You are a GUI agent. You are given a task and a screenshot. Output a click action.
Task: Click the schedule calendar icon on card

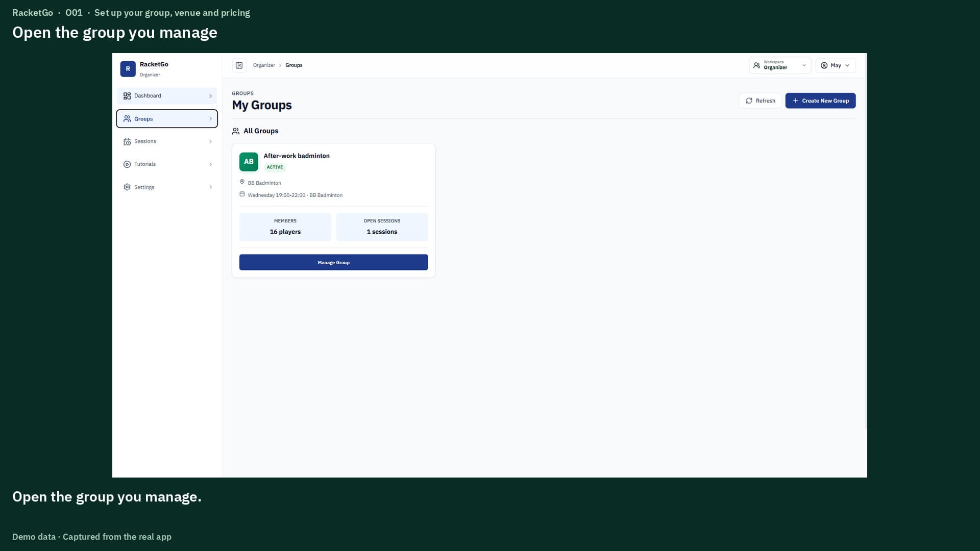coord(242,194)
